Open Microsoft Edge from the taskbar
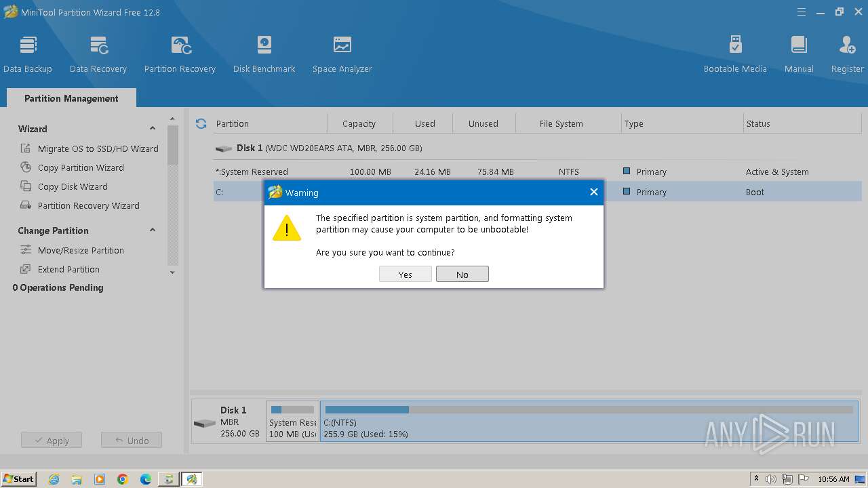Image resolution: width=868 pixels, height=488 pixels. 146,479
